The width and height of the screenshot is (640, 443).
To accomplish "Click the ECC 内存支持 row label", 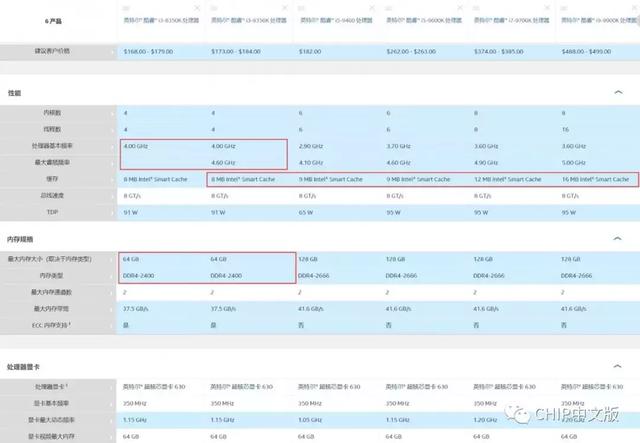I will tap(51, 325).
